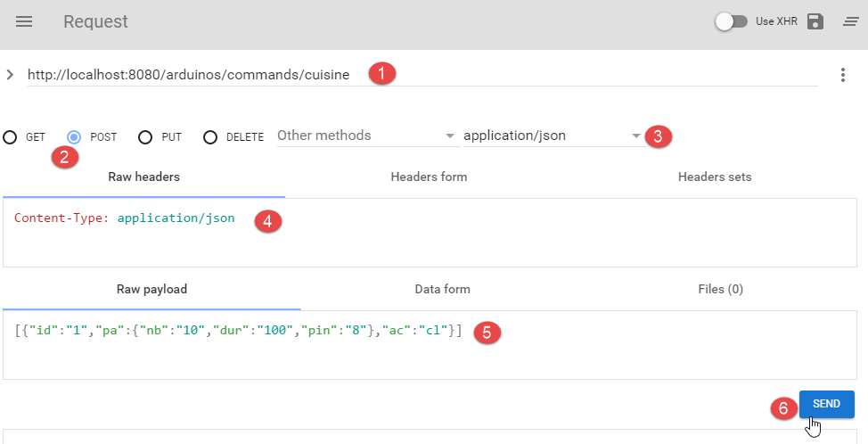Open the Other methods dropdown
868x444 pixels.
point(365,136)
